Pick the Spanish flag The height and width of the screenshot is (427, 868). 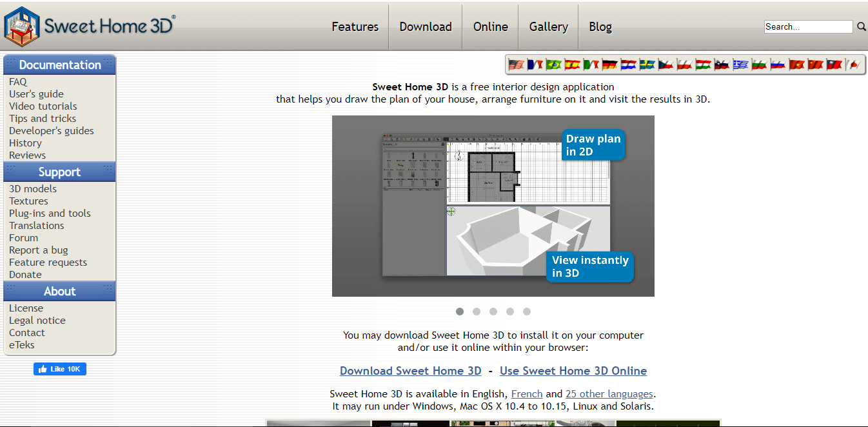click(x=572, y=65)
